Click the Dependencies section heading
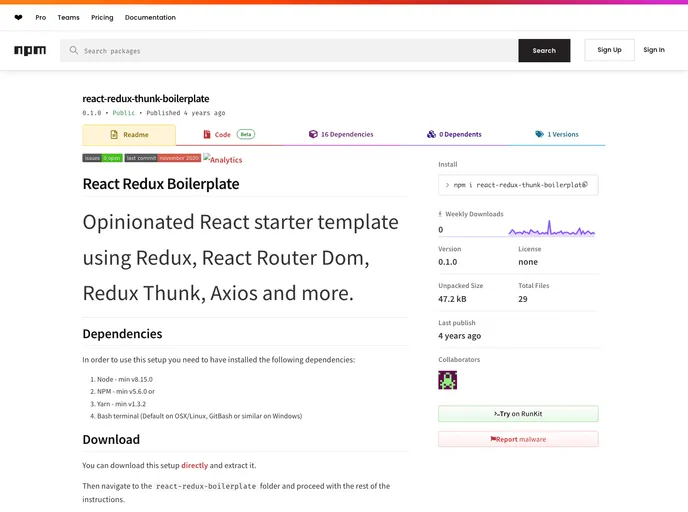688x512 pixels. 122,334
